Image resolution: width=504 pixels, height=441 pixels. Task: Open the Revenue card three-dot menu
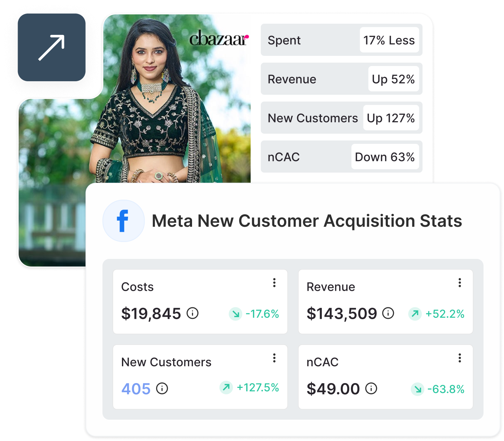point(460,283)
